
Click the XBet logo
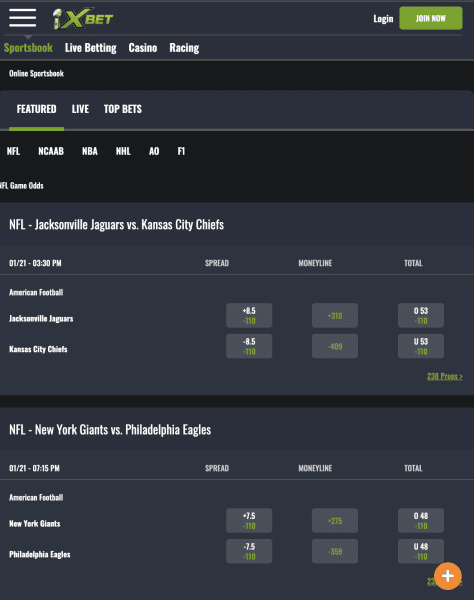83,18
